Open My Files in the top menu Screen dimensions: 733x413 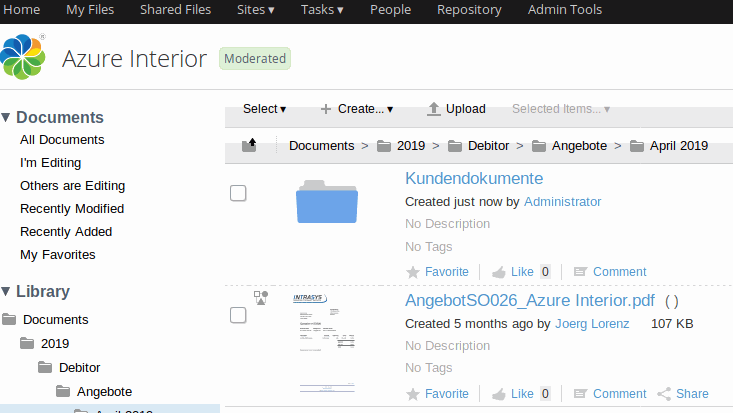point(90,10)
